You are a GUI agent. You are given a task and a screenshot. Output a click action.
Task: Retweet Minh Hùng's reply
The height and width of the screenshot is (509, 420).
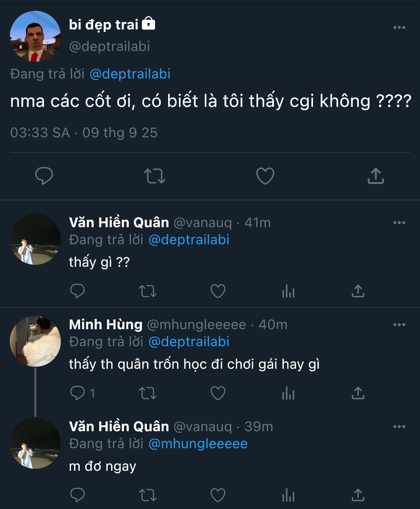coord(148,393)
